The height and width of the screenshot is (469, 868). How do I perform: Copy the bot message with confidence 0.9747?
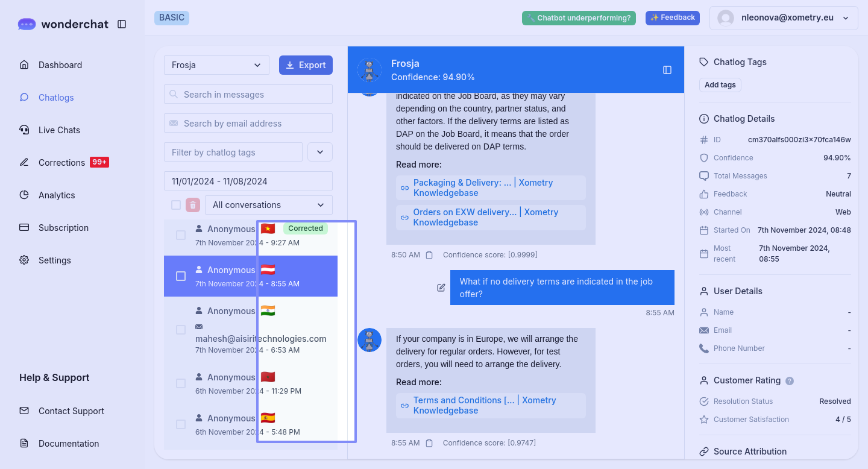[429, 443]
